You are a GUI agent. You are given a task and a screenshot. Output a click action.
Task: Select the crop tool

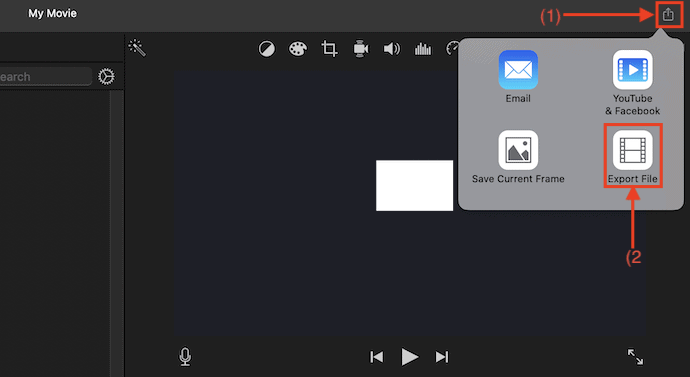tap(329, 49)
